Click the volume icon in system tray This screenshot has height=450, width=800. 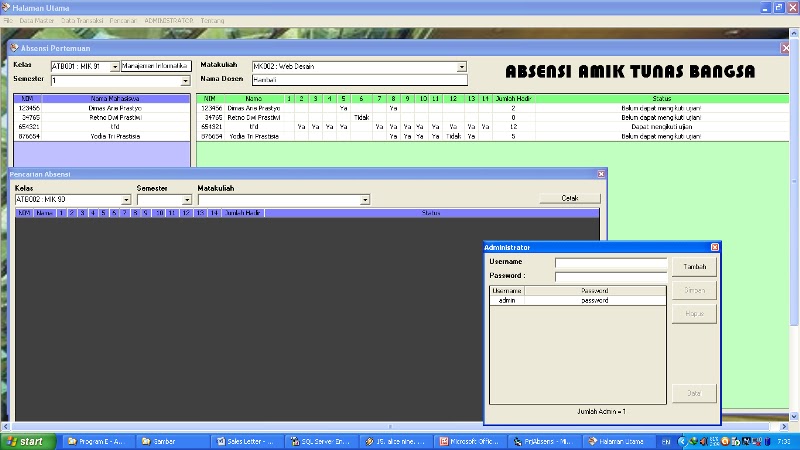703,441
